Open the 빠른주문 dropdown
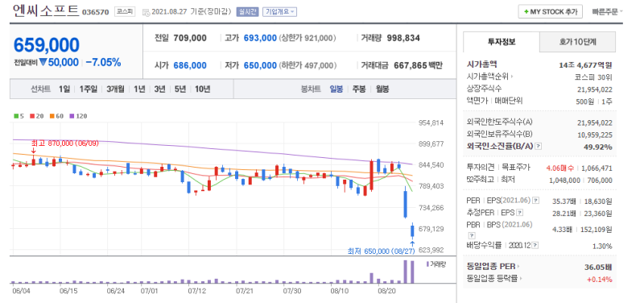The height and width of the screenshot is (303, 644). point(607,12)
